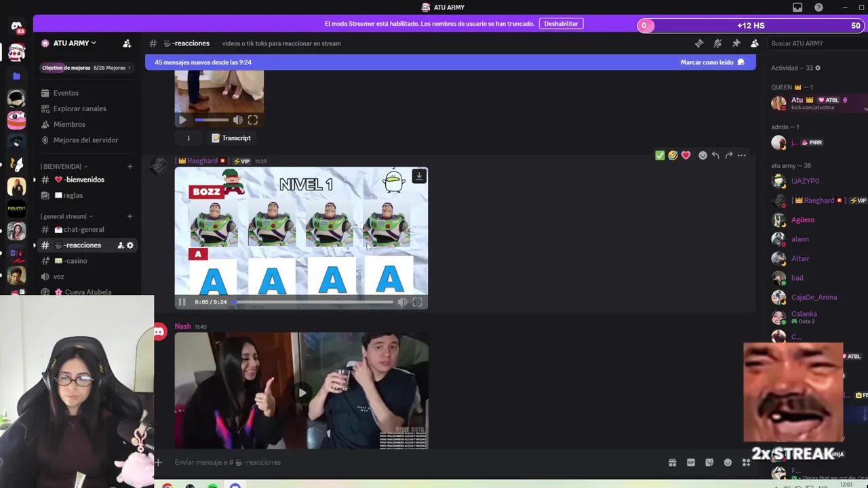Toggle fullscreen on NIVEL 1 video

click(x=417, y=302)
